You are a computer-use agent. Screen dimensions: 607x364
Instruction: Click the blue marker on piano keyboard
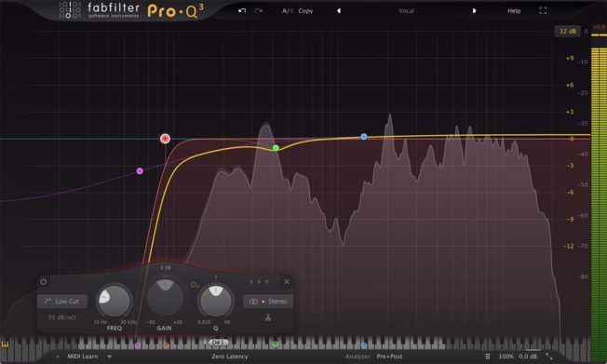click(363, 345)
